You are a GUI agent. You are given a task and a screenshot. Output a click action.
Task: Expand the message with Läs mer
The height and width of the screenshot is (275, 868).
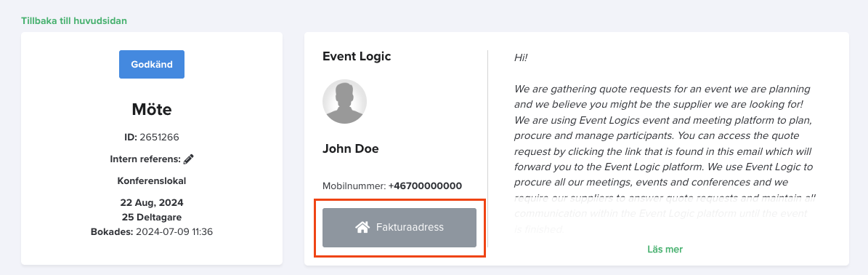click(665, 250)
